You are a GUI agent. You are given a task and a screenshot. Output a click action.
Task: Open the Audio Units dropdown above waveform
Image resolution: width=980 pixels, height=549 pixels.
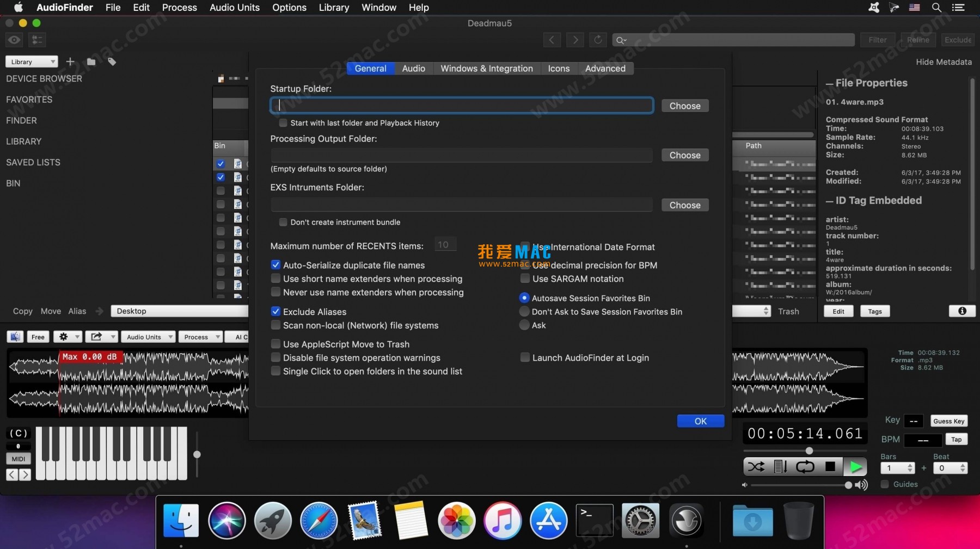point(148,337)
